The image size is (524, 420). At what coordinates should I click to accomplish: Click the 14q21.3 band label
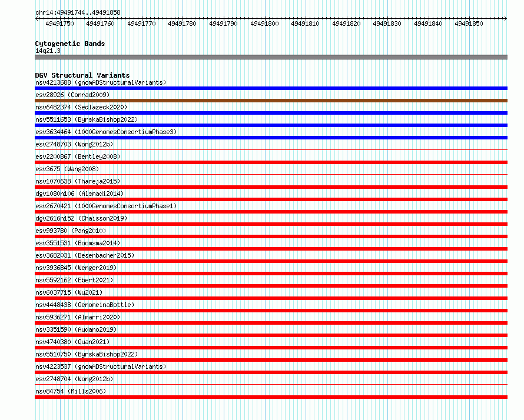(x=48, y=51)
